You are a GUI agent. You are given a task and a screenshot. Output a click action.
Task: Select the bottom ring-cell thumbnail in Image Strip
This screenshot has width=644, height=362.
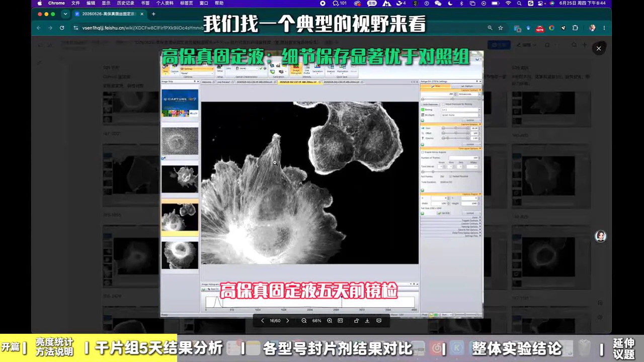click(180, 255)
